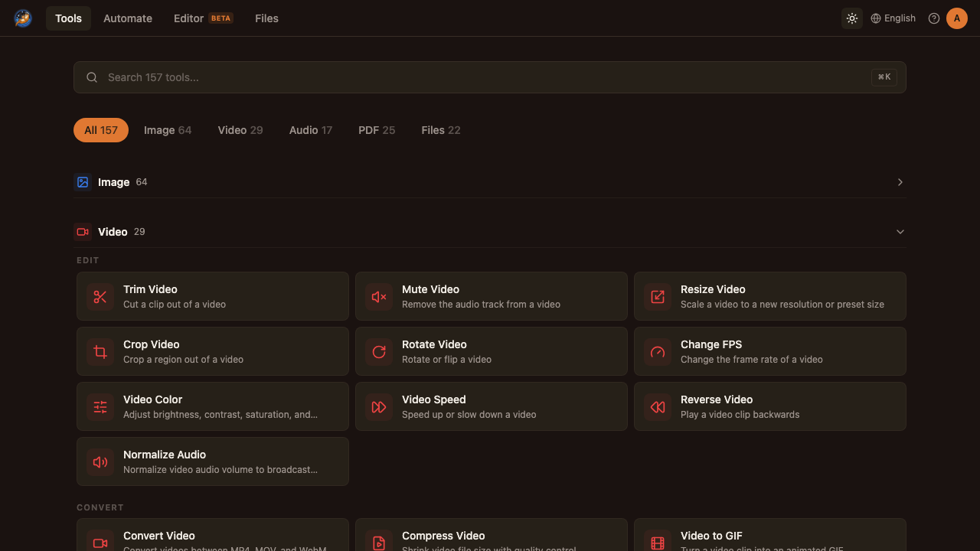Open the Crop Video tool title
This screenshot has height=551, width=980.
pyautogui.click(x=151, y=344)
